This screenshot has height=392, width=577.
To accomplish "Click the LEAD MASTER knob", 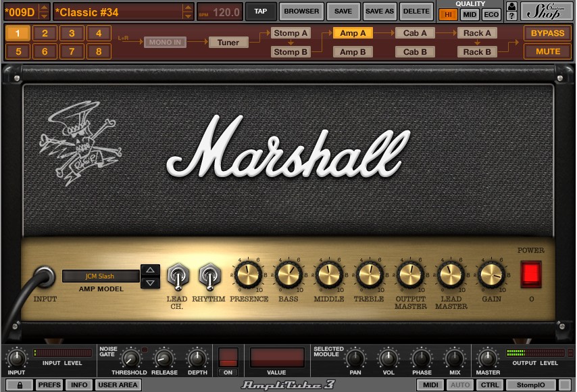I will click(451, 274).
